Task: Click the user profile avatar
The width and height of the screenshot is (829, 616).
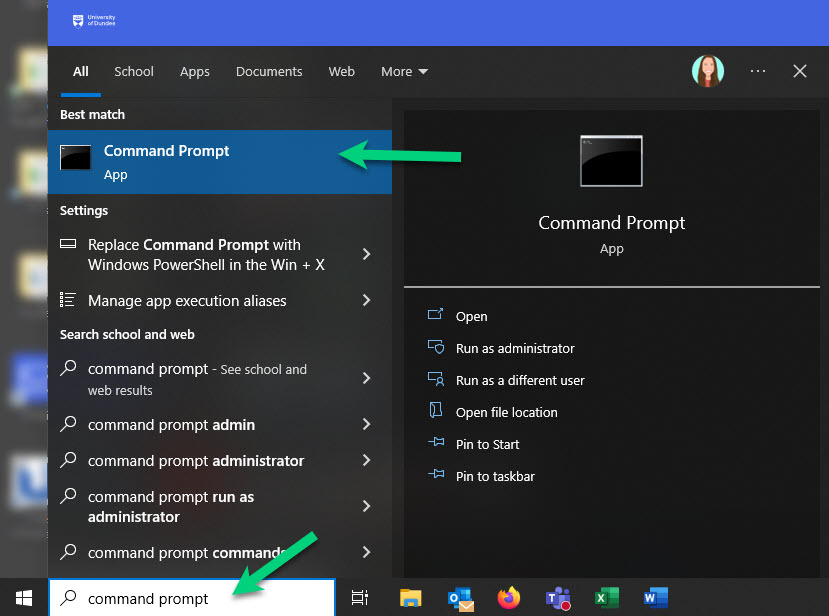Action: pos(708,71)
